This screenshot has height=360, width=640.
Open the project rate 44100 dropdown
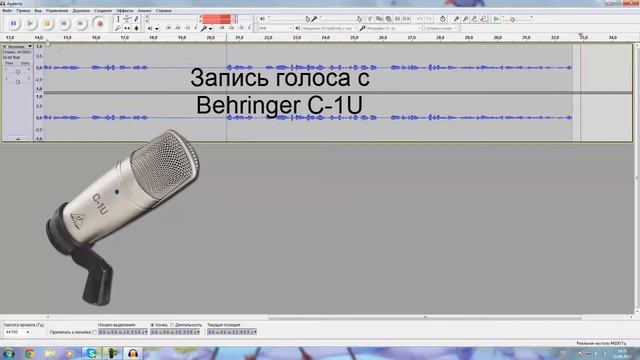(x=17, y=332)
